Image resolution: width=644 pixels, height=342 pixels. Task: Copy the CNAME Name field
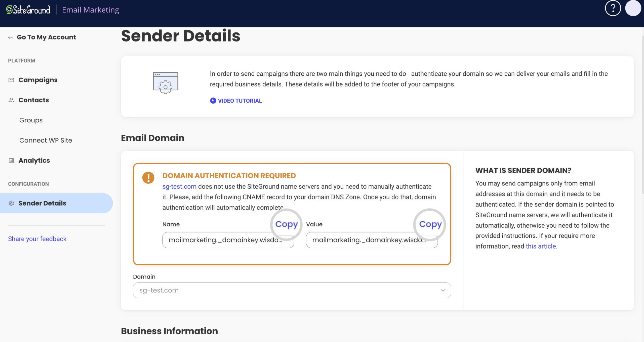[286, 224]
